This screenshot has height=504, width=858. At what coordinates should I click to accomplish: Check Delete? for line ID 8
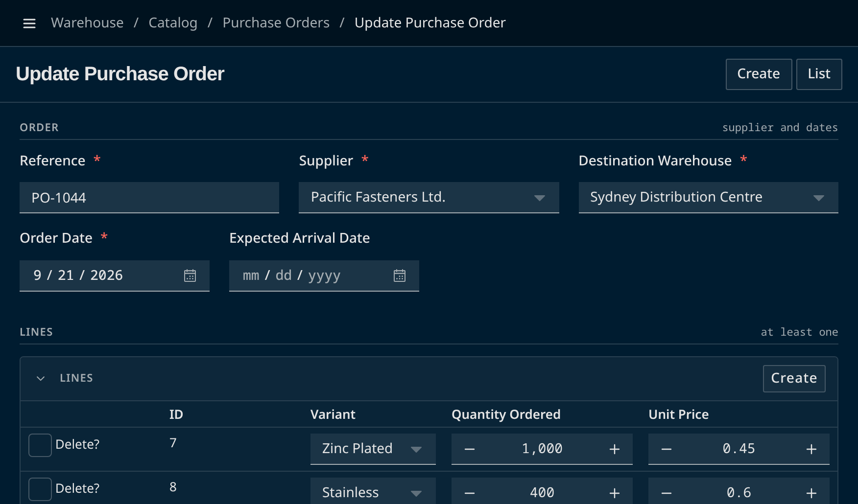click(x=40, y=489)
